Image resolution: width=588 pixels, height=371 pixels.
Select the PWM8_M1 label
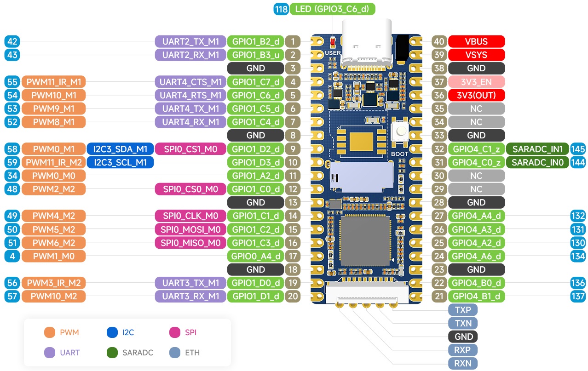pos(53,122)
